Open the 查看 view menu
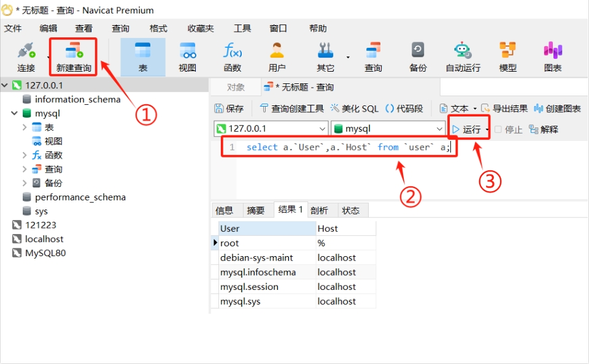This screenshot has height=364, width=589. click(84, 28)
